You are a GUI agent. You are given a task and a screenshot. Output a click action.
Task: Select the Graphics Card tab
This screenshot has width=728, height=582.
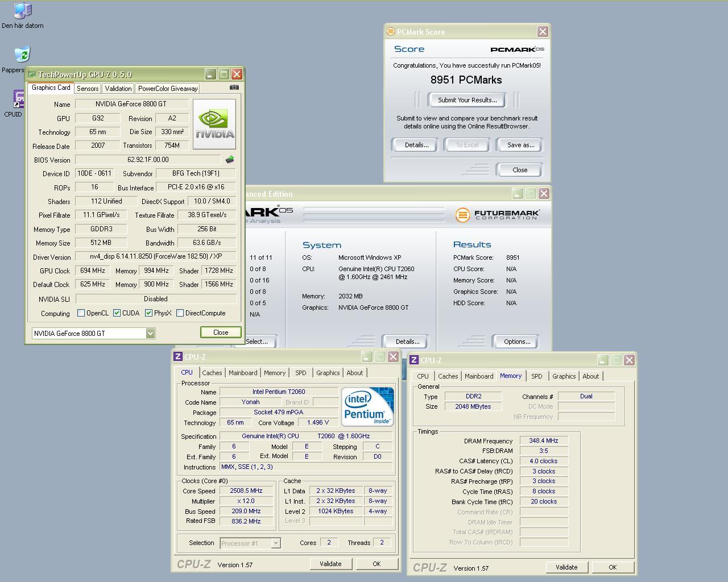[51, 88]
